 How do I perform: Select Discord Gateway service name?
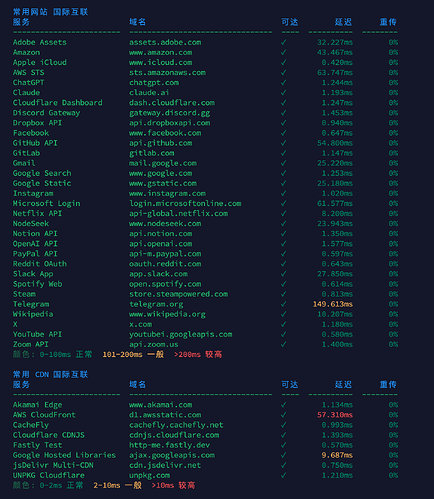tap(46, 113)
